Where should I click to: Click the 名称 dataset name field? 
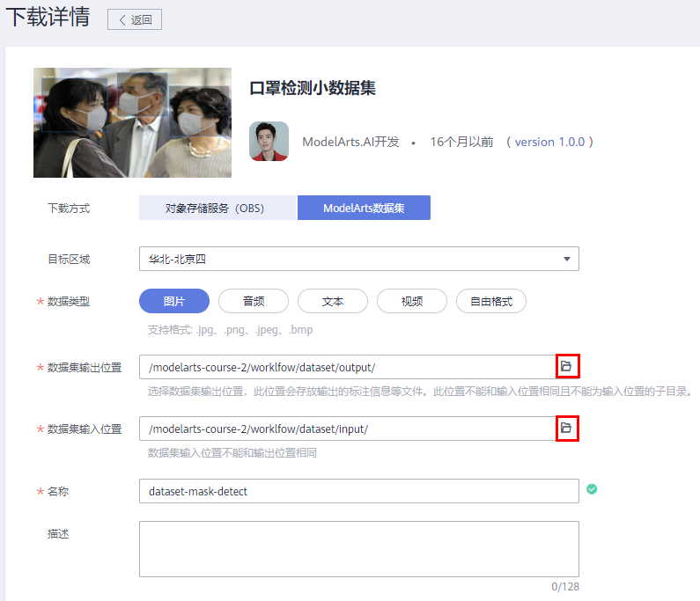tap(358, 491)
